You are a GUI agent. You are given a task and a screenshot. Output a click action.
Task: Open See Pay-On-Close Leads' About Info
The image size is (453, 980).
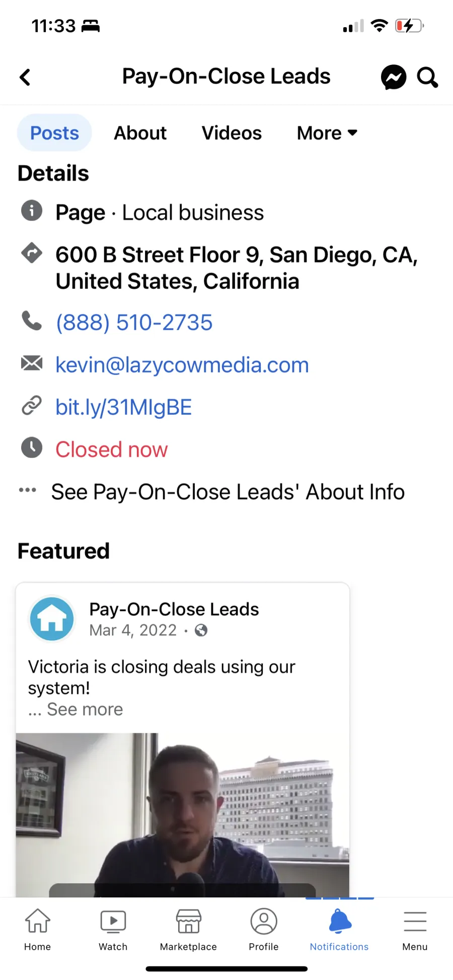228,492
